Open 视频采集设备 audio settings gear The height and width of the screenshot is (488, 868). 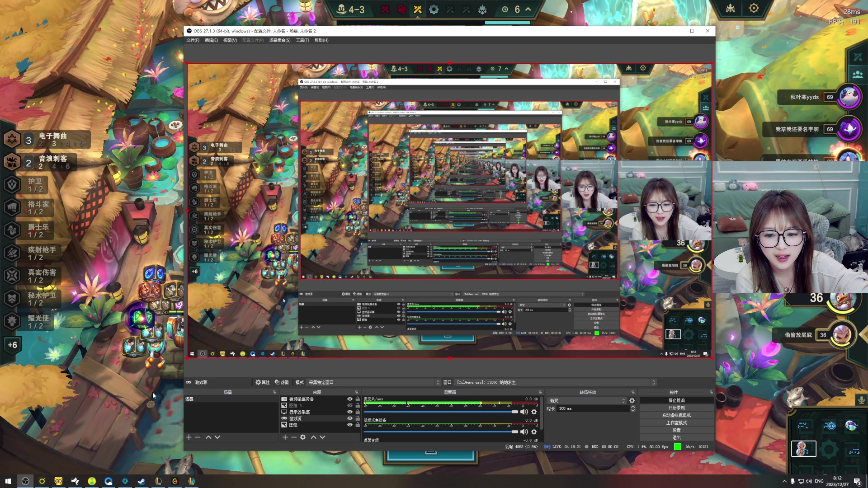pos(534,432)
